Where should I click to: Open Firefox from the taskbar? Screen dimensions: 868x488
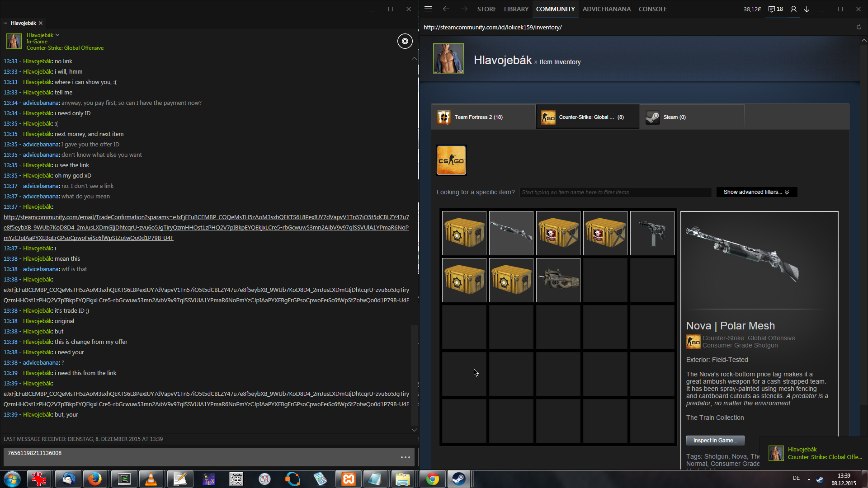[95, 479]
